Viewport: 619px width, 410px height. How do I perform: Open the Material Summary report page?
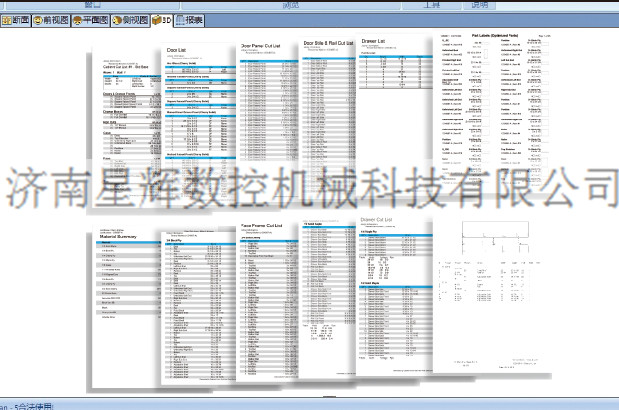point(126,306)
